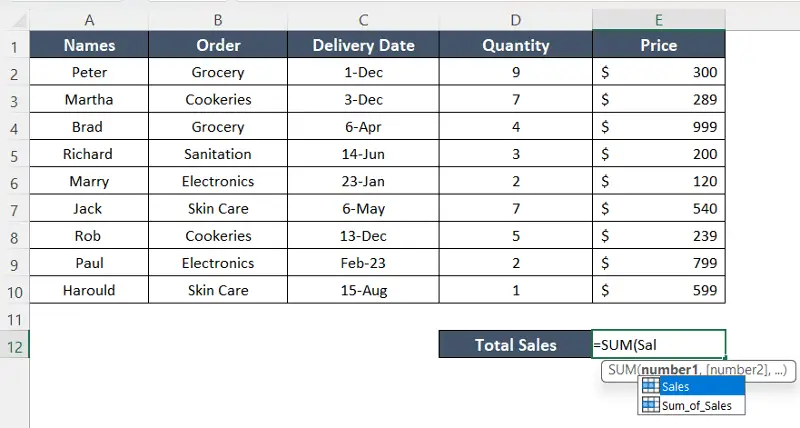
Task: Select column C header
Action: click(x=363, y=19)
